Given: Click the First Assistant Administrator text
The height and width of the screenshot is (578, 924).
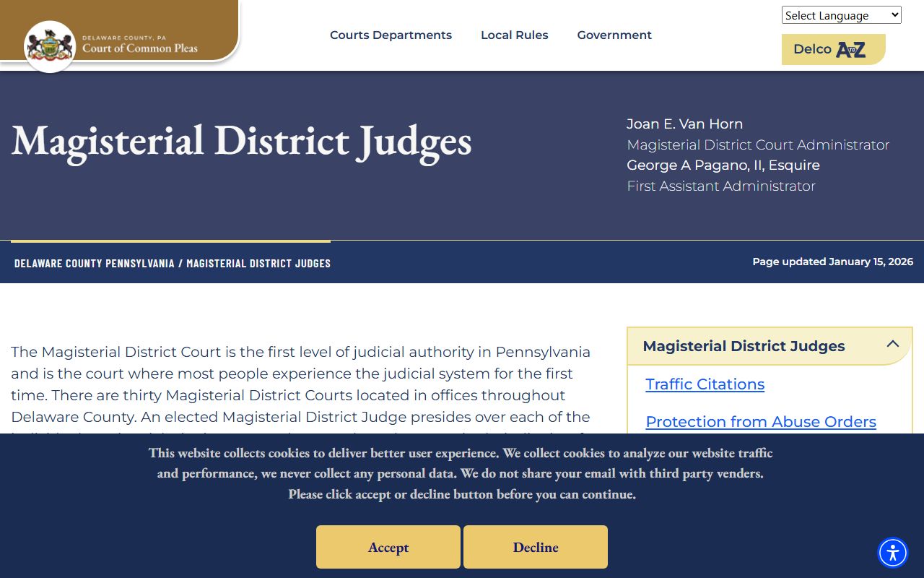Looking at the screenshot, I should tap(721, 186).
